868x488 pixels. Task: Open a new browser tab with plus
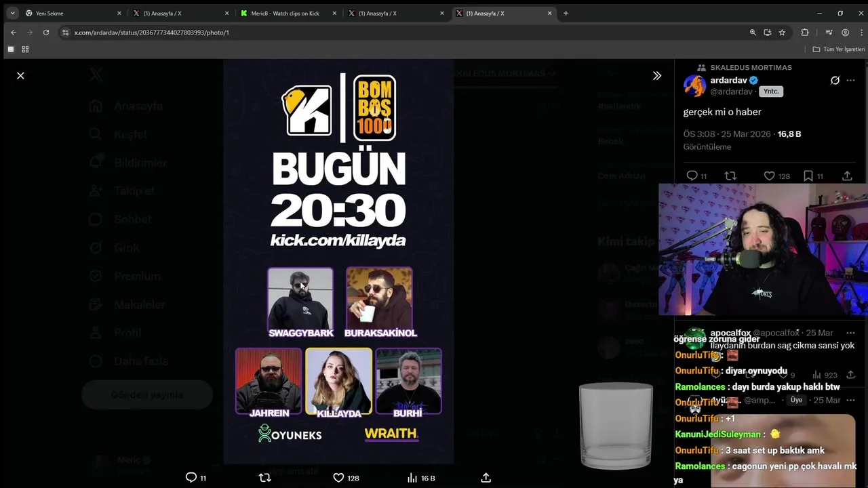[566, 13]
